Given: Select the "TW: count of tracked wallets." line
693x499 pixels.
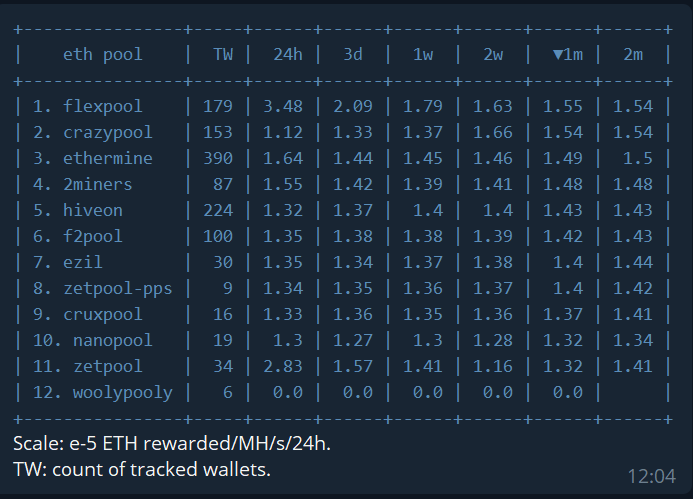Looking at the screenshot, I should pos(142,469).
